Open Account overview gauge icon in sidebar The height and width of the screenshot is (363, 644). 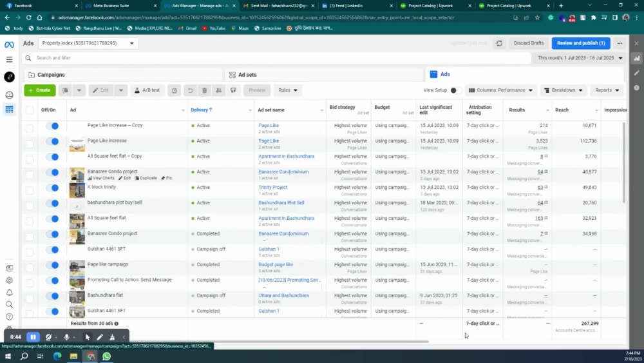tap(9, 95)
